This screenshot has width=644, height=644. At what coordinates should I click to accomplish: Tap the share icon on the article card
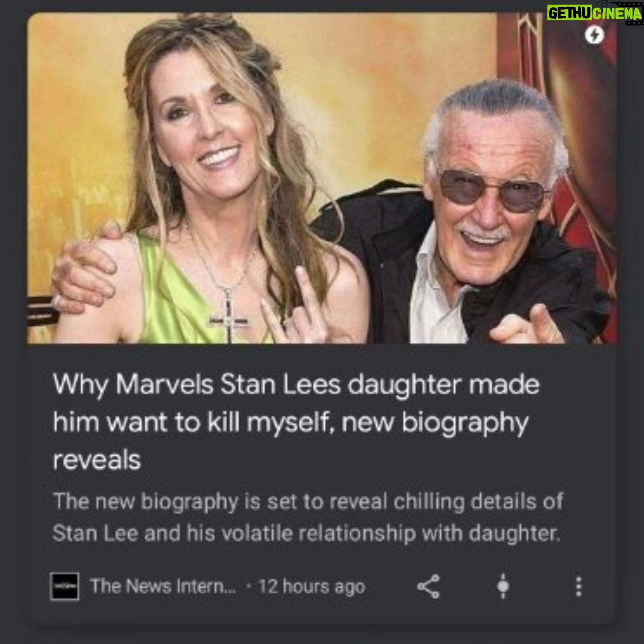coord(428,586)
